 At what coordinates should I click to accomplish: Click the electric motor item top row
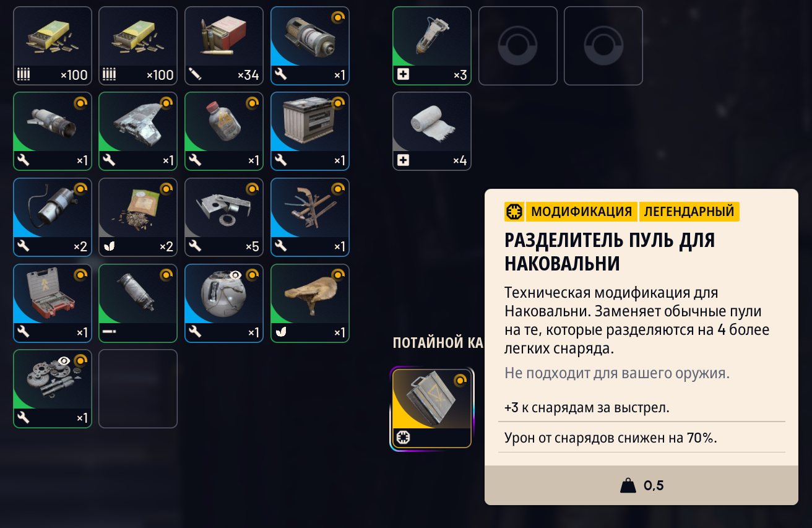coord(310,46)
